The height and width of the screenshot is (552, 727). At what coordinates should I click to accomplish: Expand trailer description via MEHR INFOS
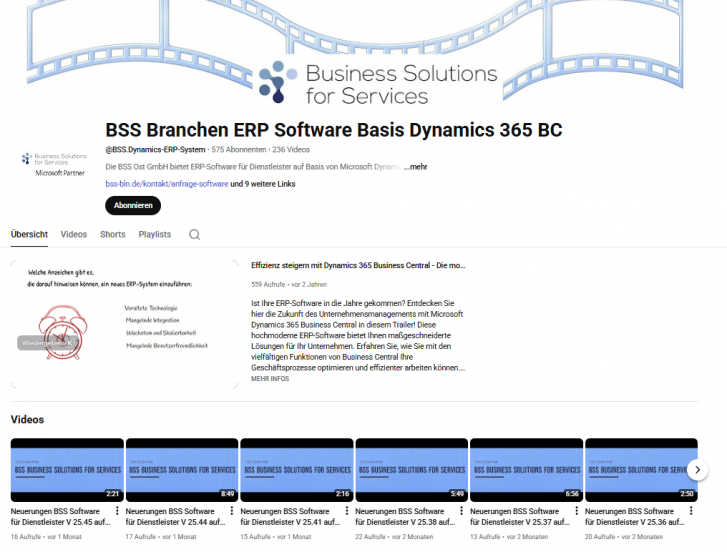(x=270, y=379)
